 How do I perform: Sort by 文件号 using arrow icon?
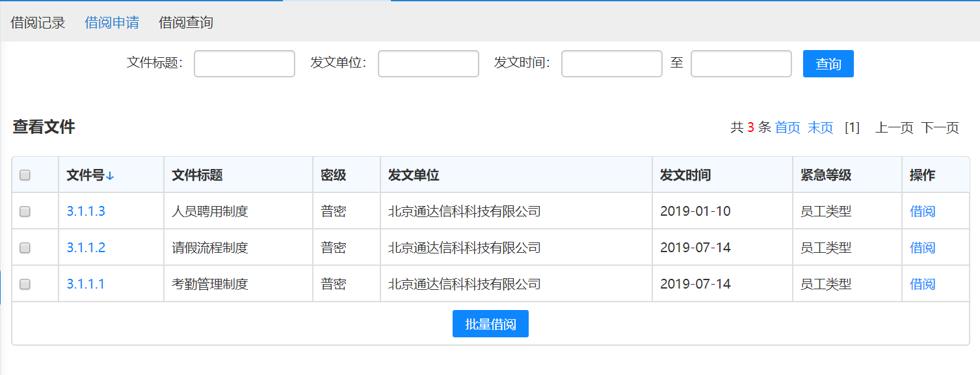point(110,175)
